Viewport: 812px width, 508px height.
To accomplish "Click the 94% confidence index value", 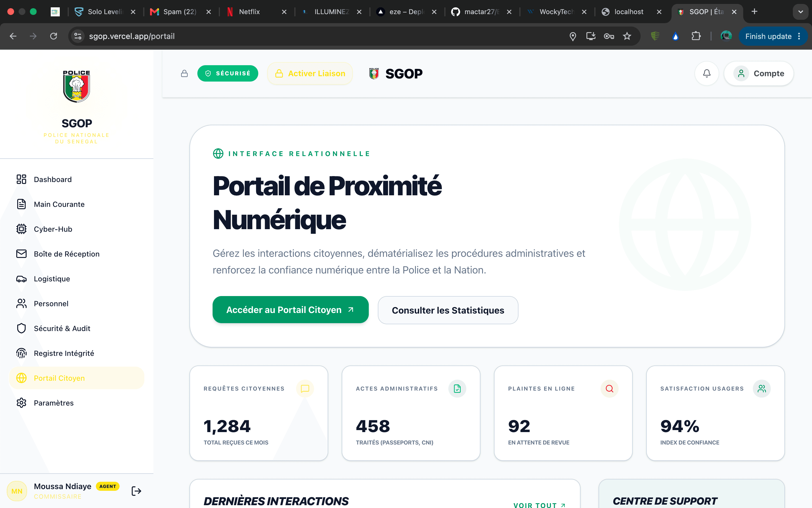I will point(680,426).
